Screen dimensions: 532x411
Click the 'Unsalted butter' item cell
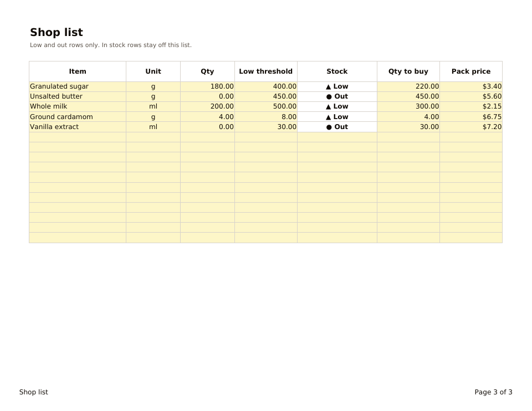point(78,96)
